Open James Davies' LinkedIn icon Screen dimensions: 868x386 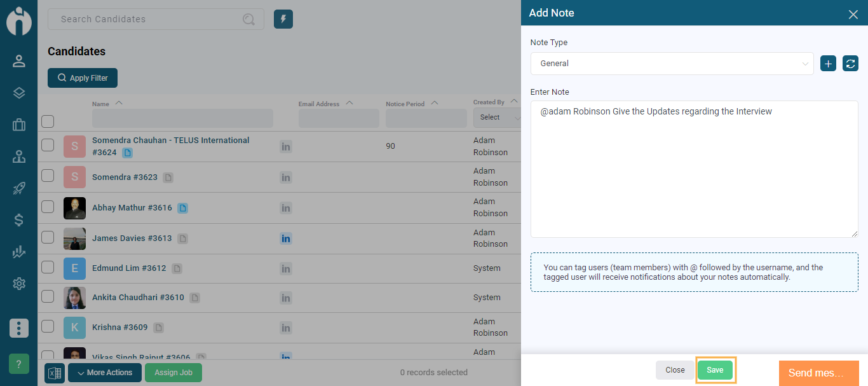pyautogui.click(x=286, y=238)
